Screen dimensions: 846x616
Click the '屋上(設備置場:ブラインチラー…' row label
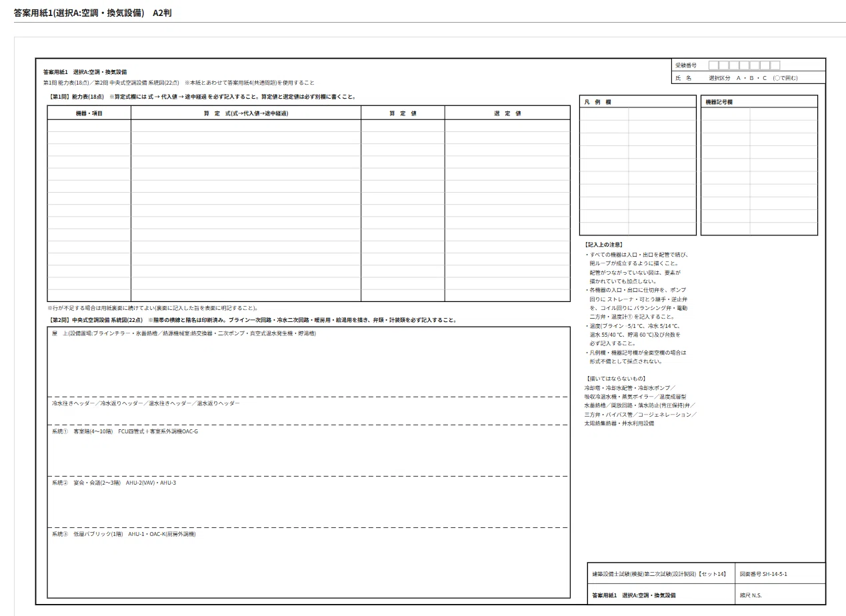(x=184, y=333)
